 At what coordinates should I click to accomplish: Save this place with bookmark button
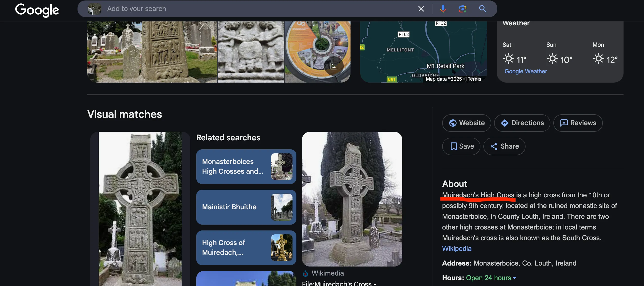461,146
